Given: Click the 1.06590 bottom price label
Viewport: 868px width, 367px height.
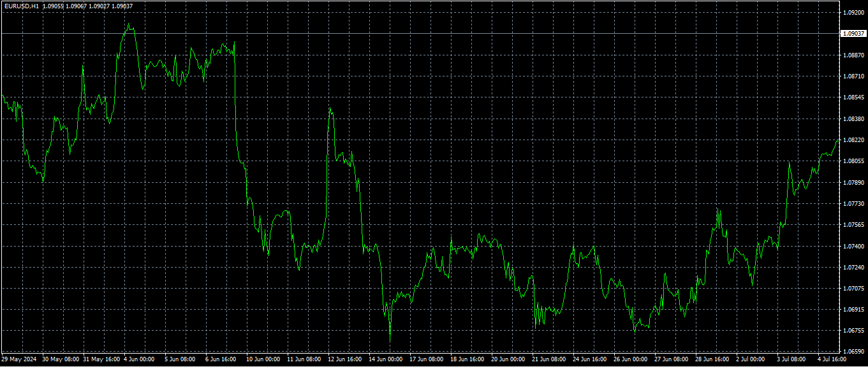Looking at the screenshot, I should tap(853, 352).
